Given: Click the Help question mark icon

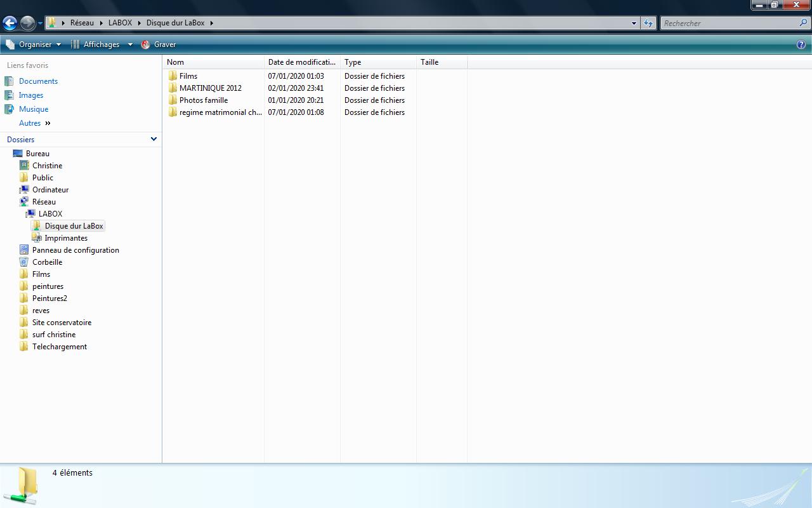Looking at the screenshot, I should 801,44.
